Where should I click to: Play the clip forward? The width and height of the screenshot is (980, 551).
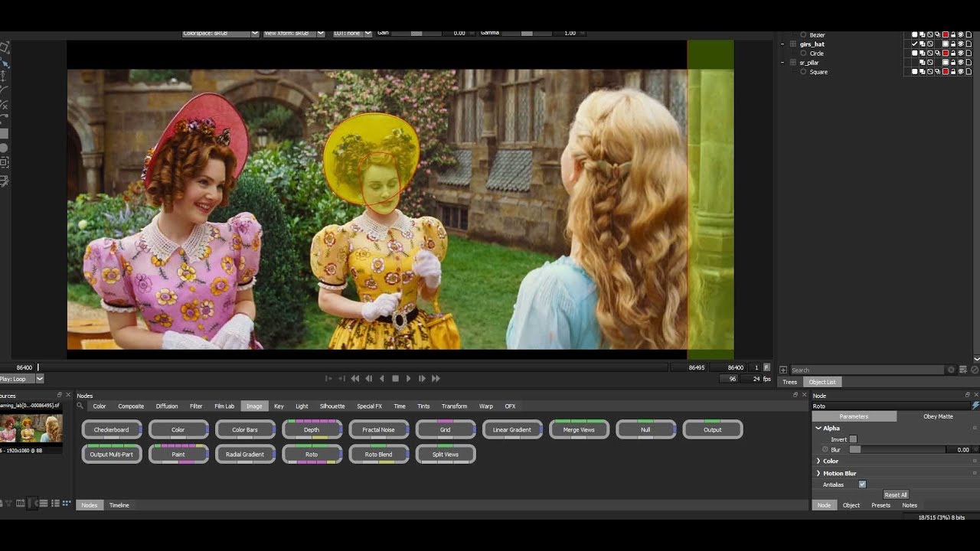(409, 378)
